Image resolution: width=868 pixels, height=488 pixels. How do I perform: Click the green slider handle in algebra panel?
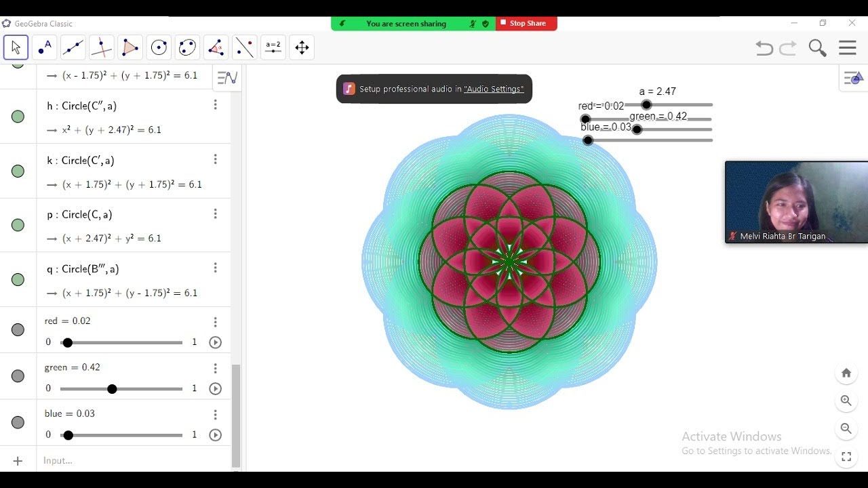(x=112, y=388)
